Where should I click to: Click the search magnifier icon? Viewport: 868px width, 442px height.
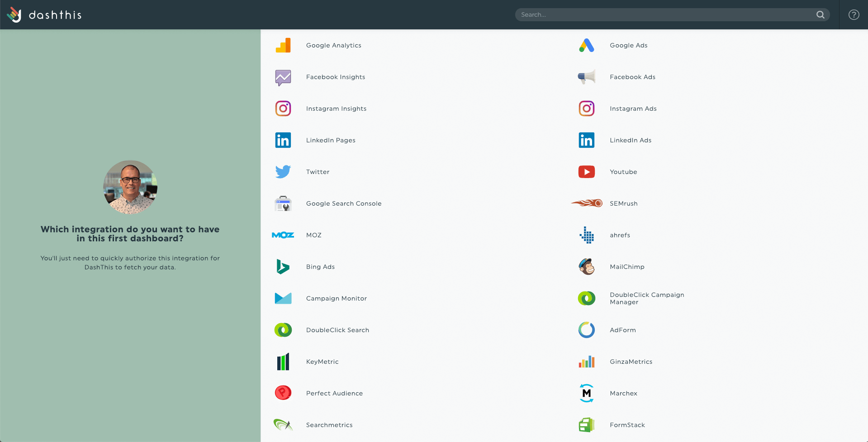(x=820, y=15)
